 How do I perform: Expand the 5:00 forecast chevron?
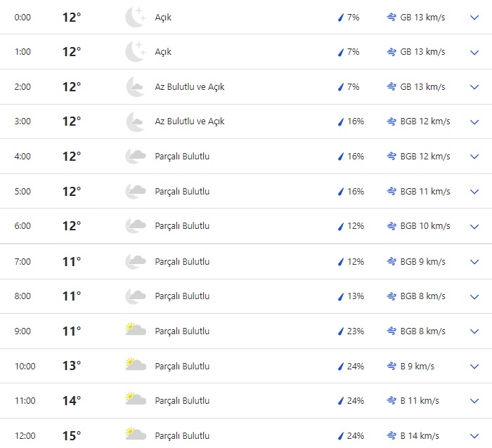tap(474, 191)
